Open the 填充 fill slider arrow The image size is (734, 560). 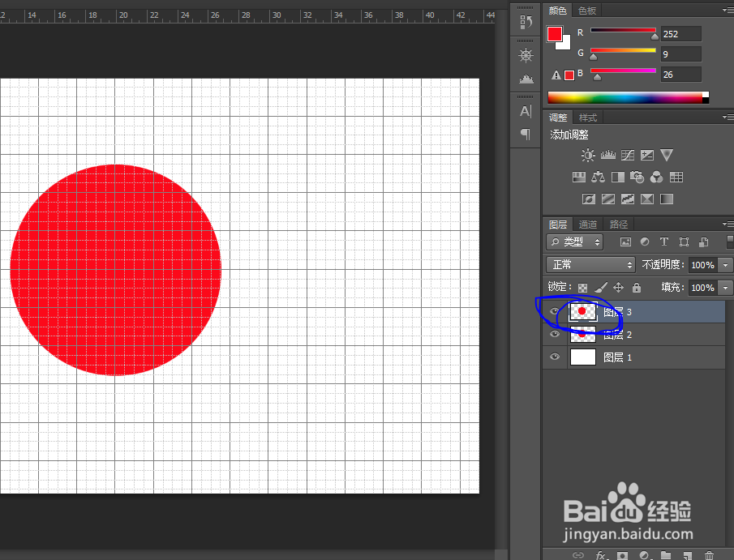pos(726,287)
